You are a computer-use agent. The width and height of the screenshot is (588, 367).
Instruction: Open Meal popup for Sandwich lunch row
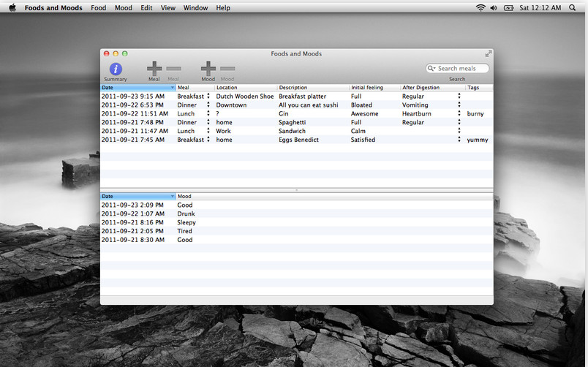click(208, 130)
